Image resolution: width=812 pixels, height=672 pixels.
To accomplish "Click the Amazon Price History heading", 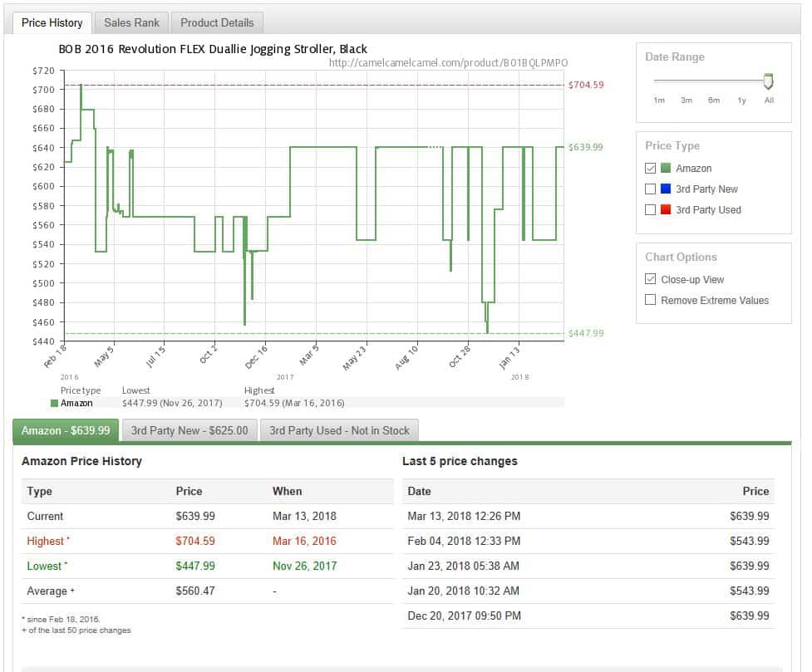I will coord(81,461).
